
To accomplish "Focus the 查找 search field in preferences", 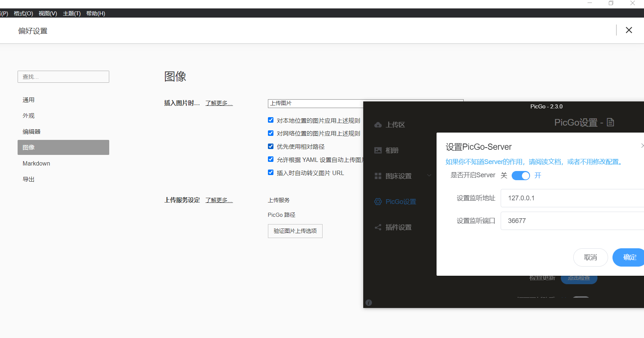I will tap(63, 77).
